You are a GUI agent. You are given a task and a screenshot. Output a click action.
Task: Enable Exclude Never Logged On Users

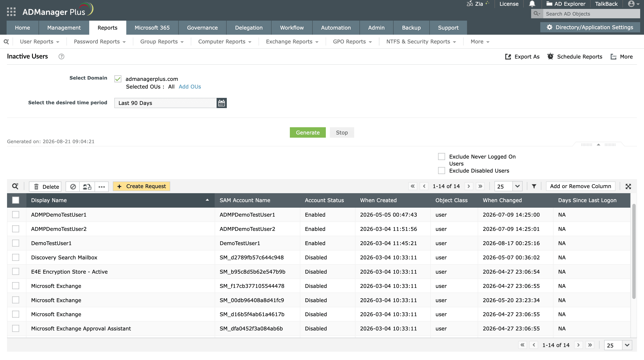pos(441,157)
